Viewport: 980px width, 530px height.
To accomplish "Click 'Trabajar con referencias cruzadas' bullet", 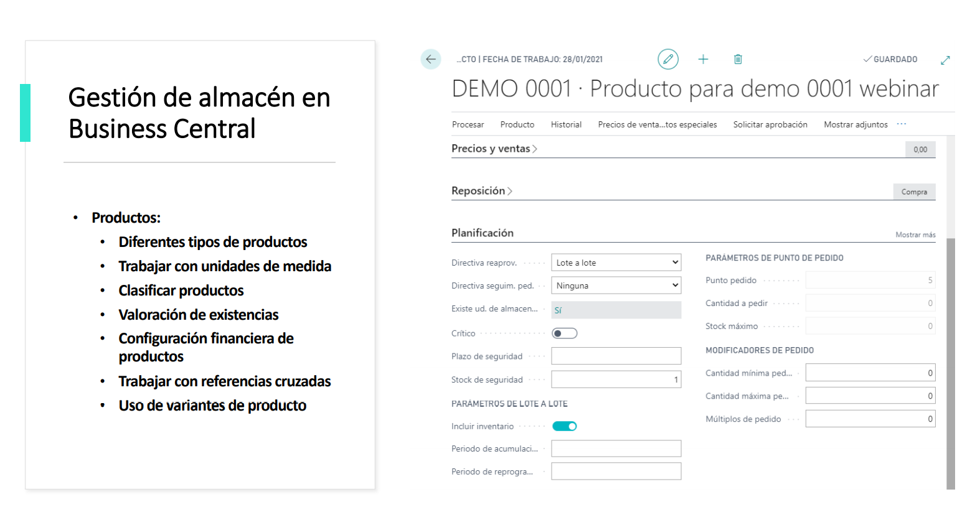I will (225, 381).
